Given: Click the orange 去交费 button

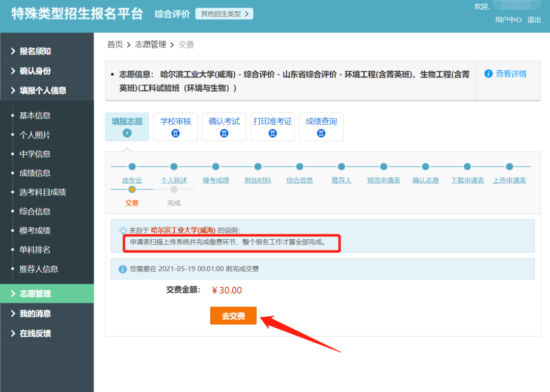Looking at the screenshot, I should [233, 316].
